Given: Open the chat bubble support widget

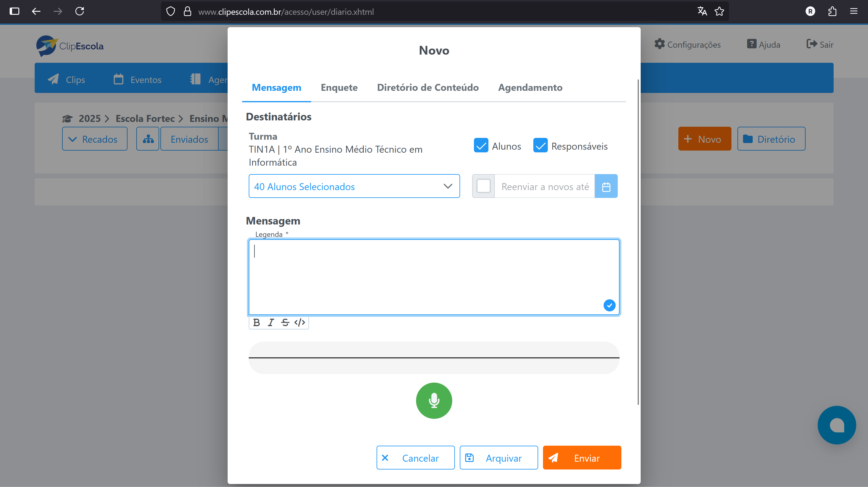Looking at the screenshot, I should click(x=836, y=425).
